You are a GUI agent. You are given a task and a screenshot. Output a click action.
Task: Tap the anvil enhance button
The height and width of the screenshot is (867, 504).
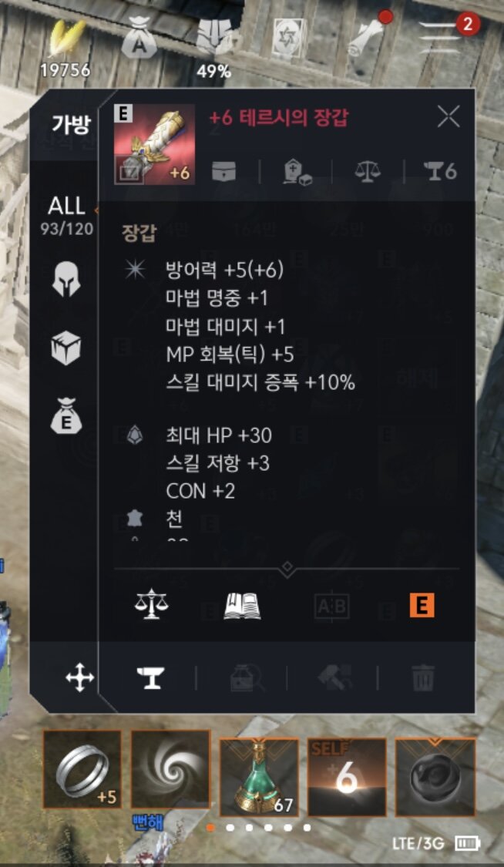tap(150, 677)
